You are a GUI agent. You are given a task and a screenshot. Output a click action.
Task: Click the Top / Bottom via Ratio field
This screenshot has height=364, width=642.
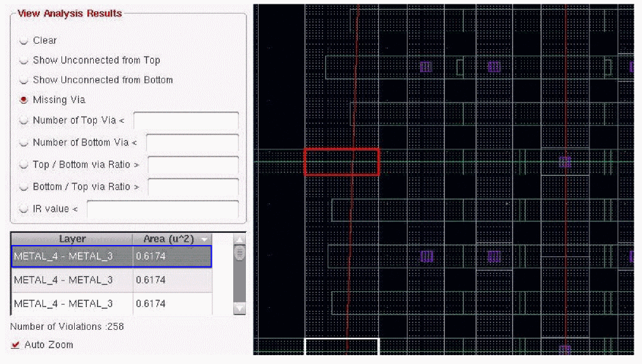193,165
